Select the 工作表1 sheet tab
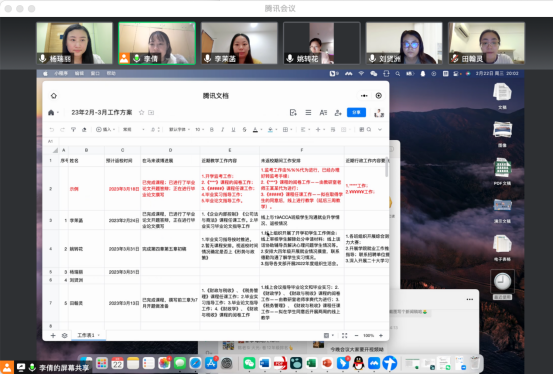 [86, 335]
